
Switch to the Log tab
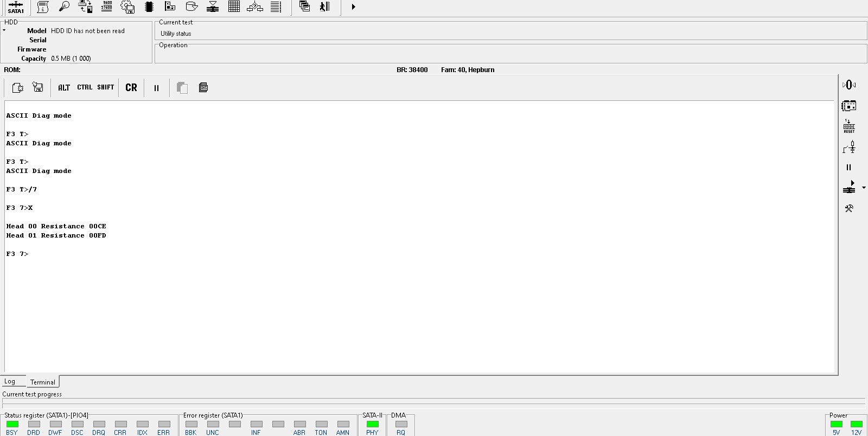pos(10,381)
